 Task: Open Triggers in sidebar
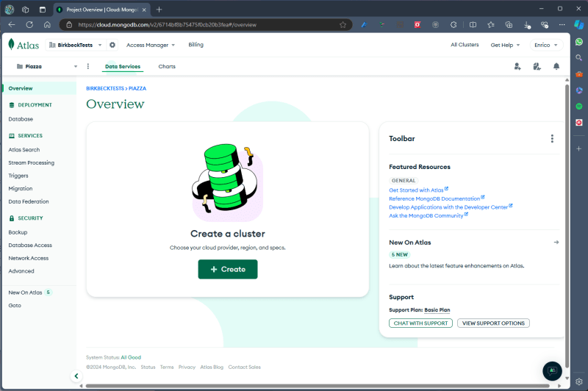[18, 176]
